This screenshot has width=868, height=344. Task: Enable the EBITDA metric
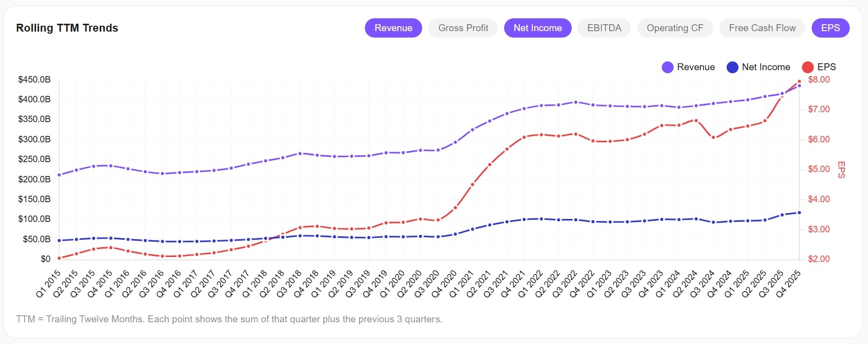click(604, 28)
